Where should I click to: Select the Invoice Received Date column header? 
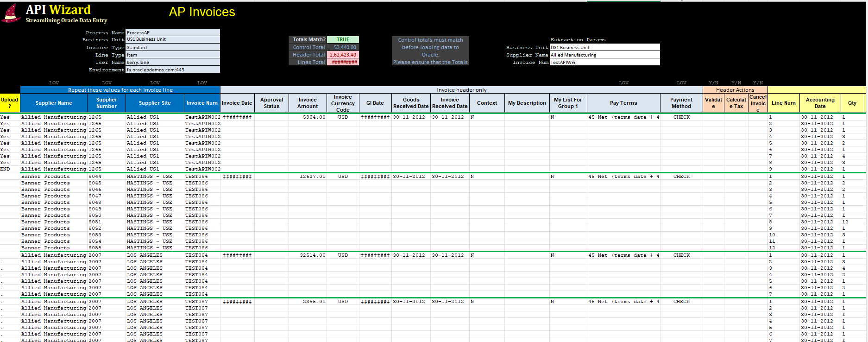pos(450,103)
